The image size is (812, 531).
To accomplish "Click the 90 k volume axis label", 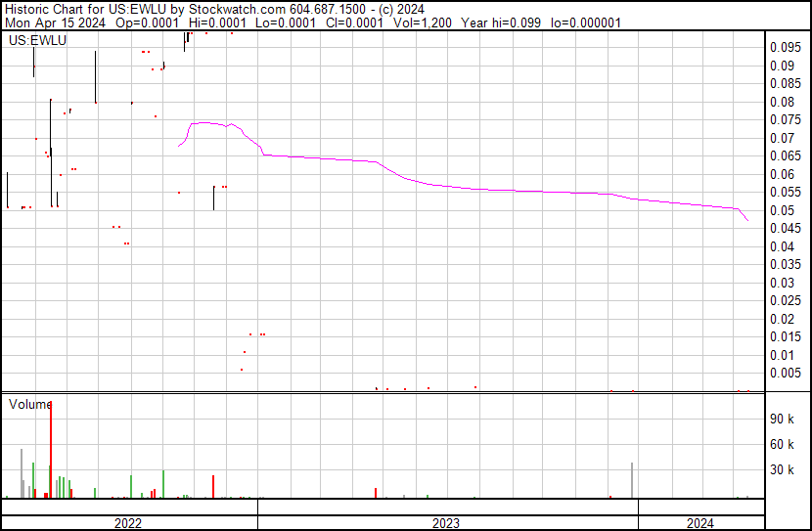I will pos(782,420).
